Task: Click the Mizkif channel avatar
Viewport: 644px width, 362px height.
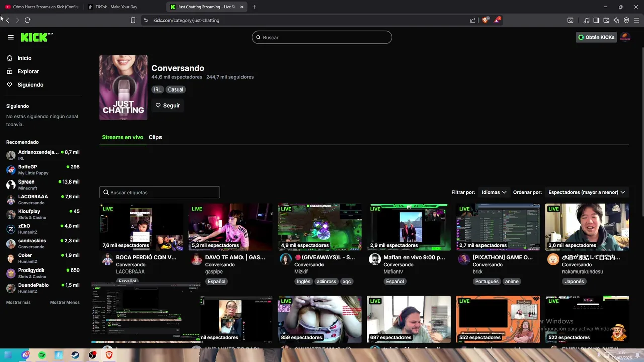Action: click(x=285, y=259)
